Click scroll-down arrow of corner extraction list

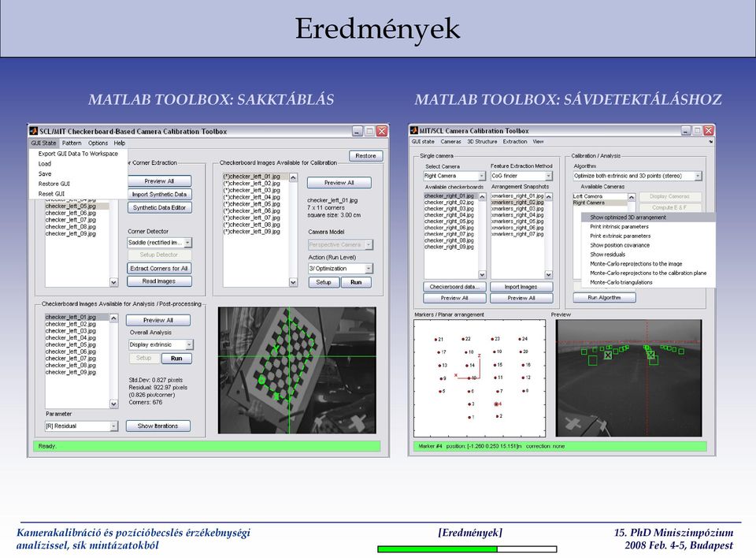[x=113, y=282]
